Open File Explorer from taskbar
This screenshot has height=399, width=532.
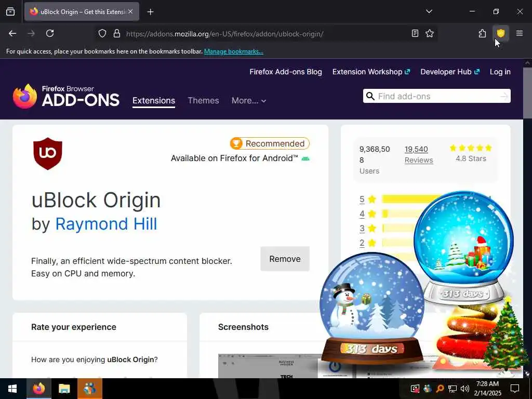pyautogui.click(x=64, y=389)
